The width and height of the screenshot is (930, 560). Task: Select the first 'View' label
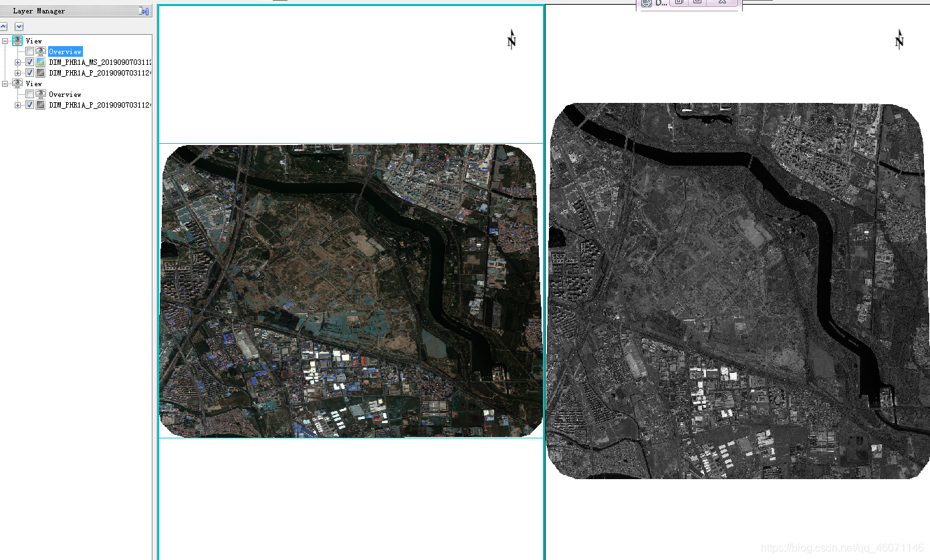(x=33, y=41)
